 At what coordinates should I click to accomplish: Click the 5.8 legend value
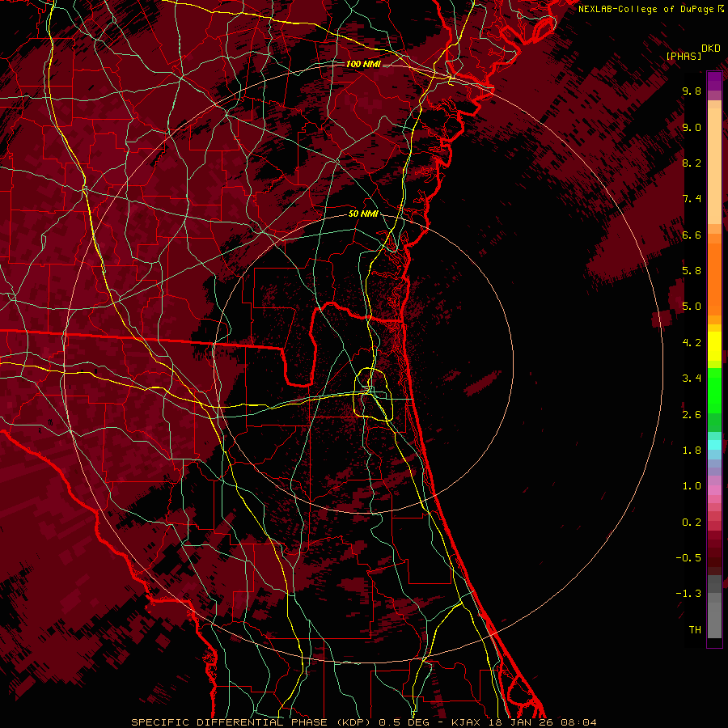(692, 270)
